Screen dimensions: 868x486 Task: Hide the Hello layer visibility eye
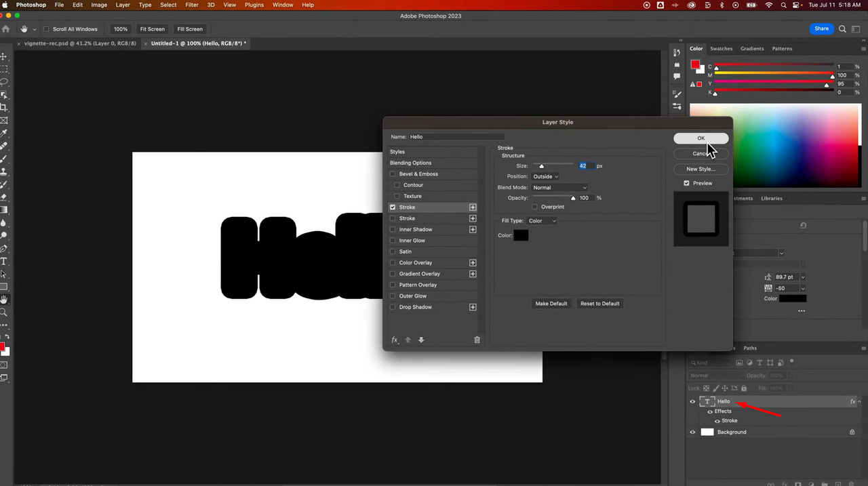pos(692,401)
